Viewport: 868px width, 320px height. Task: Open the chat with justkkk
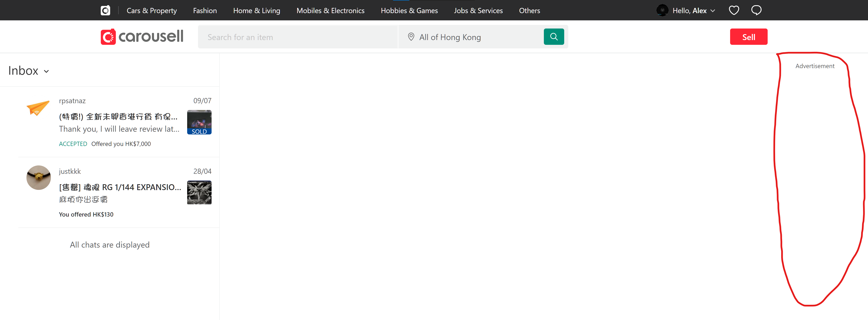[x=120, y=193]
